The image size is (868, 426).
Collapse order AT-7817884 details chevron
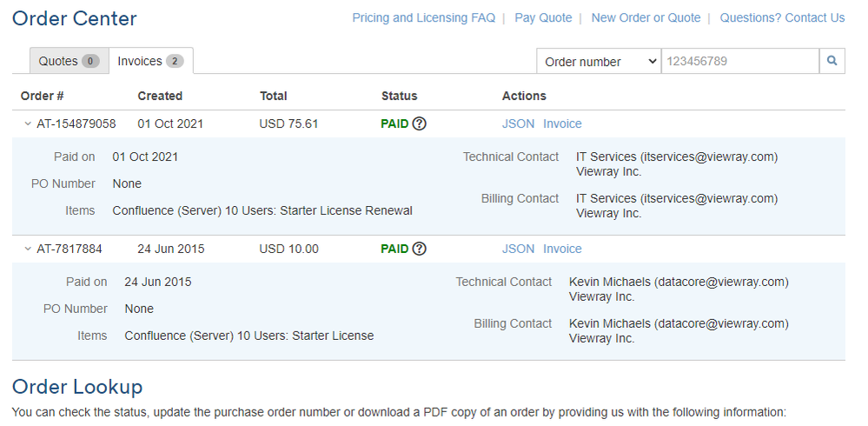(x=28, y=250)
